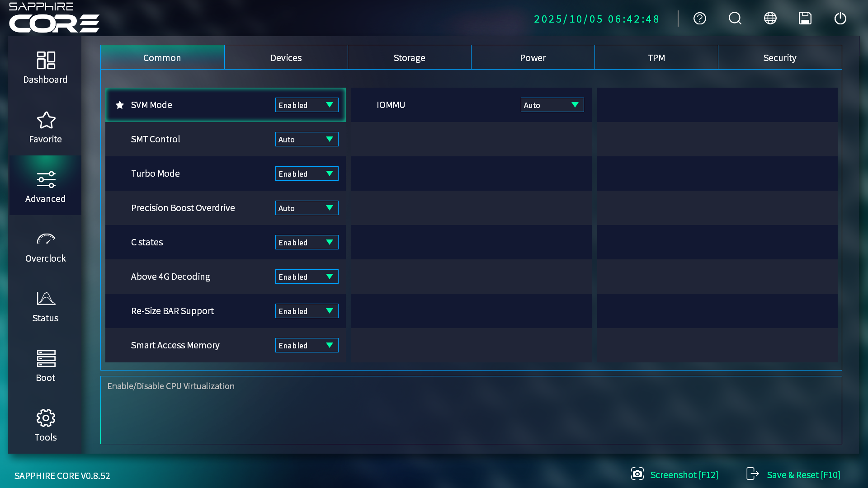The height and width of the screenshot is (488, 868).
Task: Open the Precision Boost Overdrive dropdown
Action: [307, 208]
